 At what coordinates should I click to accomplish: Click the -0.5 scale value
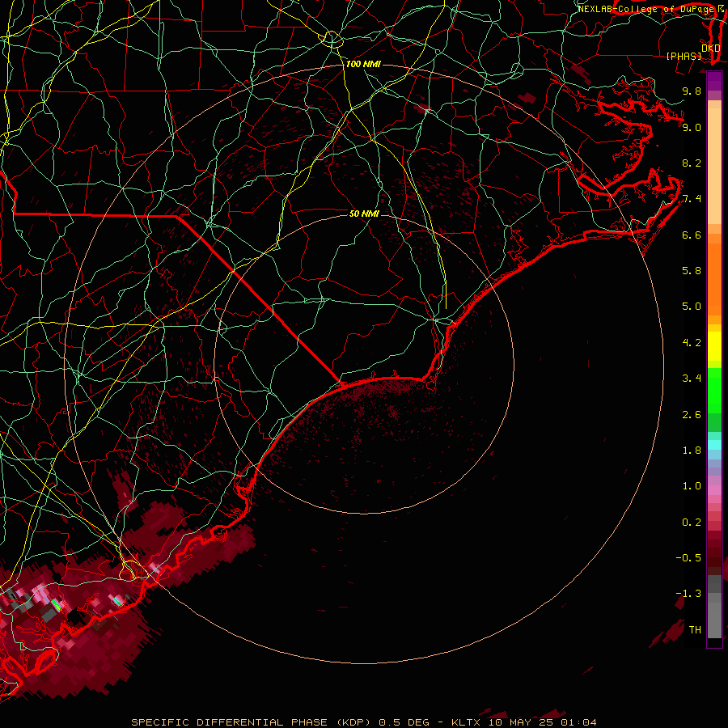[x=688, y=558]
